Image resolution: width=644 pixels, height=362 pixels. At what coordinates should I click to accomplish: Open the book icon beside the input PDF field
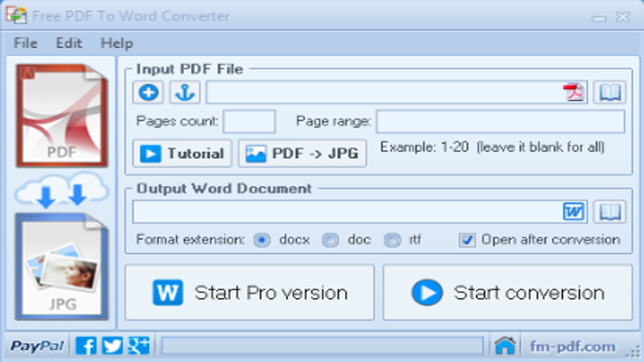tap(610, 93)
